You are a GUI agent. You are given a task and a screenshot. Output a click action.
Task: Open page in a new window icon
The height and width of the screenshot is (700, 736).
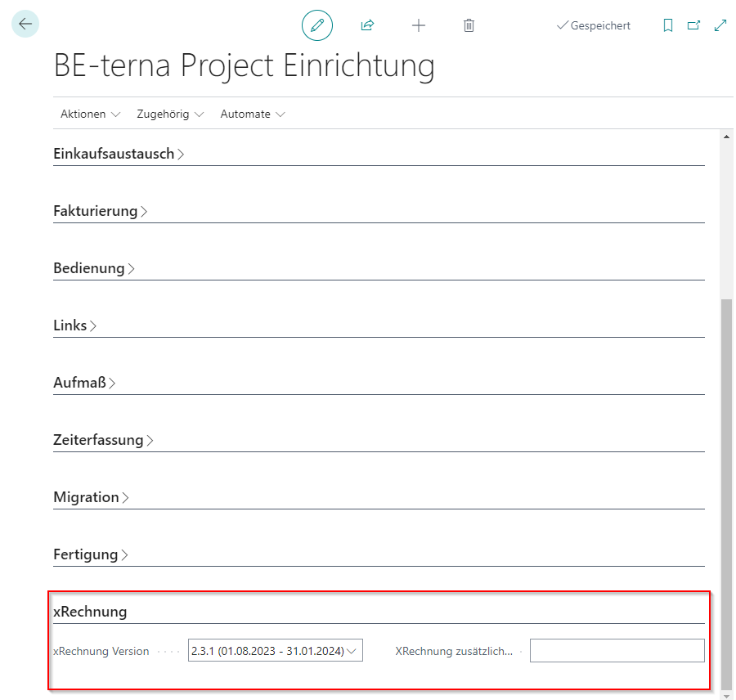(x=693, y=25)
